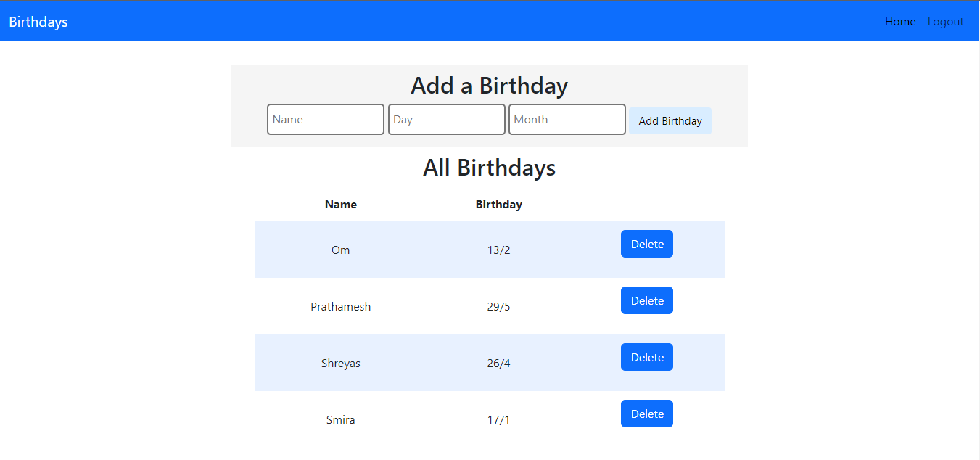Focus the Name input field
Image resolution: width=980 pixels, height=460 pixels.
coord(326,120)
